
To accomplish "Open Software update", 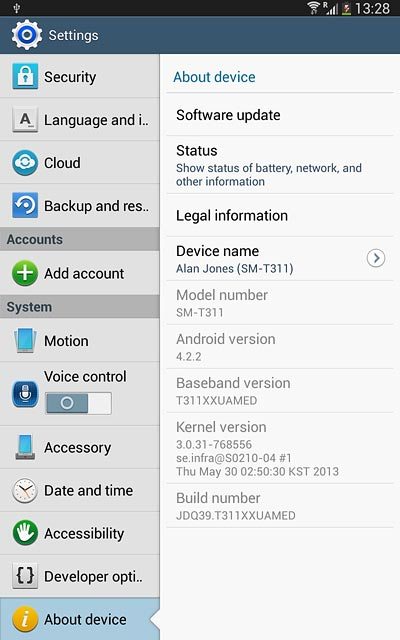I will pyautogui.click(x=280, y=115).
